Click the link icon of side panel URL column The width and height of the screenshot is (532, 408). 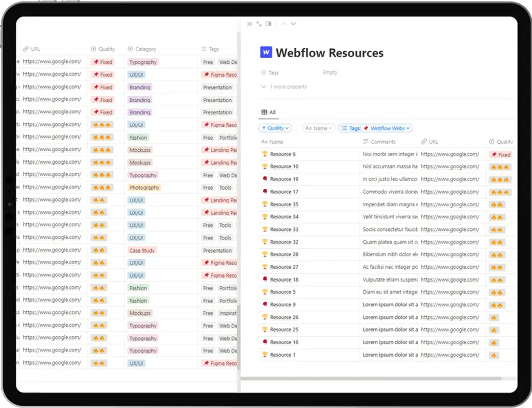[x=424, y=142]
